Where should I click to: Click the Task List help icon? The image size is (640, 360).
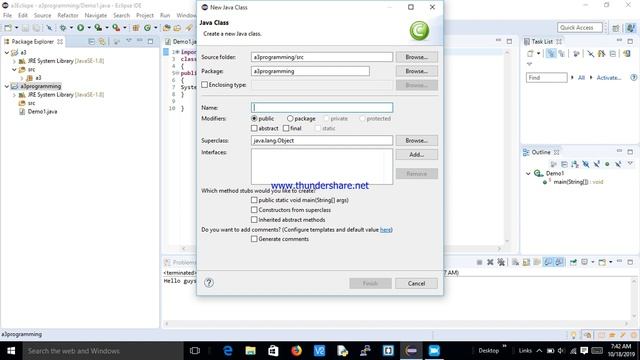point(633,77)
